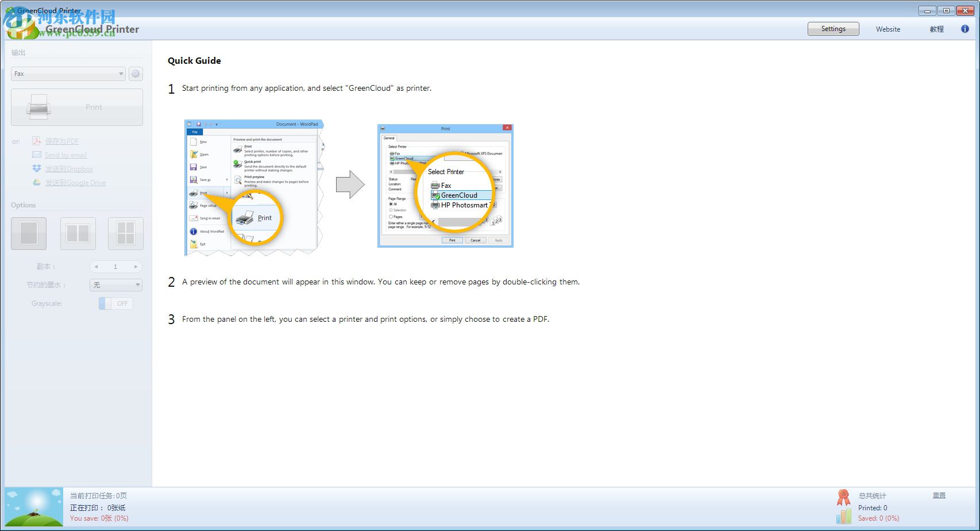Click 发送到Dropbox link

coord(69,169)
